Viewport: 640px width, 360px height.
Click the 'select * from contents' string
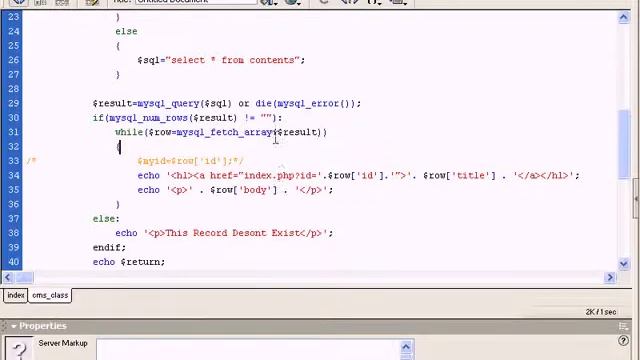pyautogui.click(x=233, y=60)
